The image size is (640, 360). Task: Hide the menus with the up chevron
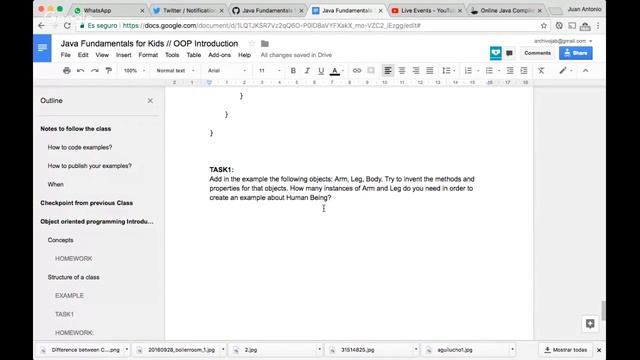pos(585,71)
